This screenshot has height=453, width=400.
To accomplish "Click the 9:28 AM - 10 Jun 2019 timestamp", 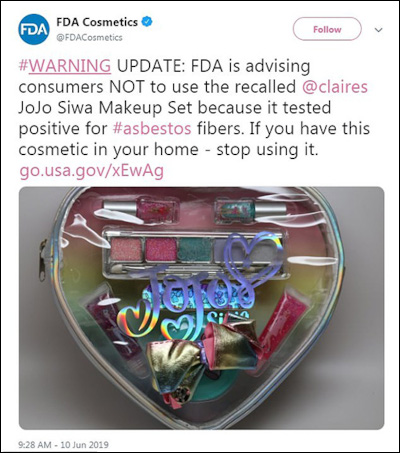I will point(63,445).
